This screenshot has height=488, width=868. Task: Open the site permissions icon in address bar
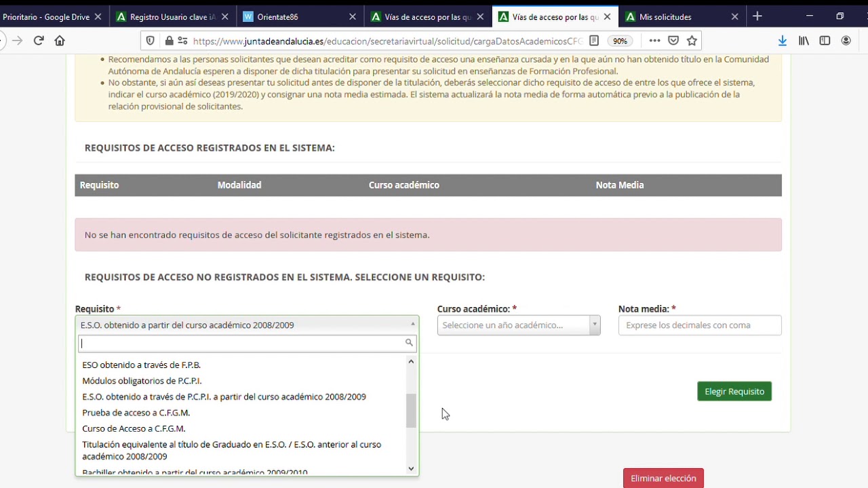pos(182,41)
